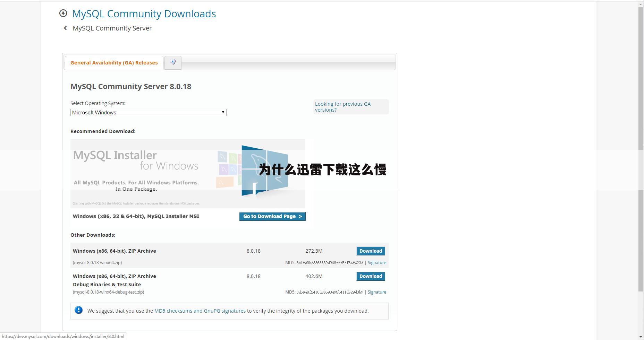Open the MySQL Community Downloads heading link
644x340 pixels.
click(144, 14)
